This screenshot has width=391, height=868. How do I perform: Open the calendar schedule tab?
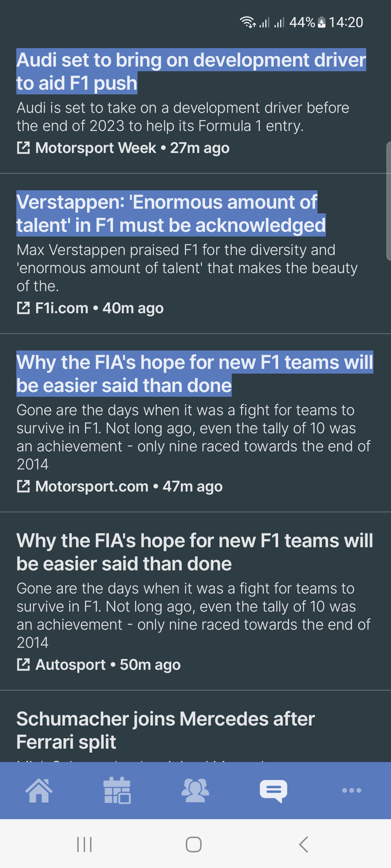point(117,790)
